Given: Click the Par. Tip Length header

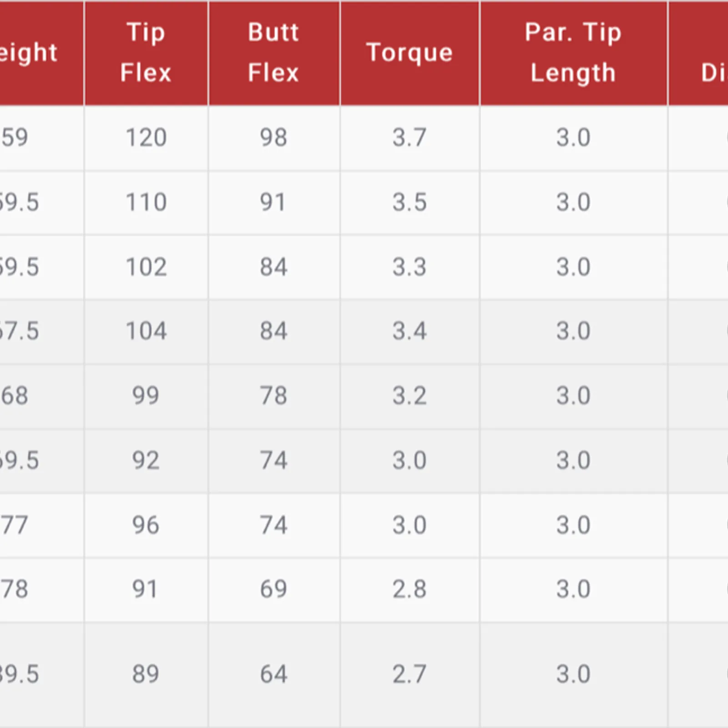Looking at the screenshot, I should tap(573, 52).
